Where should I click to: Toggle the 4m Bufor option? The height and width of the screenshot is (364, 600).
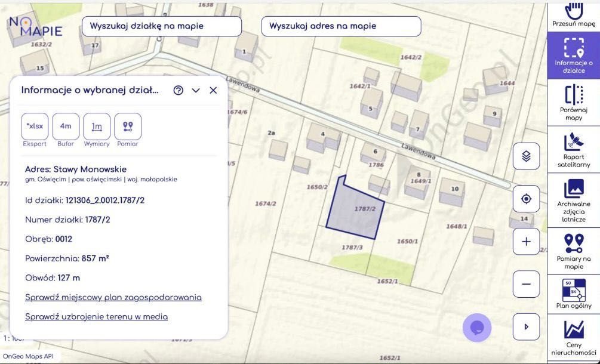point(66,127)
